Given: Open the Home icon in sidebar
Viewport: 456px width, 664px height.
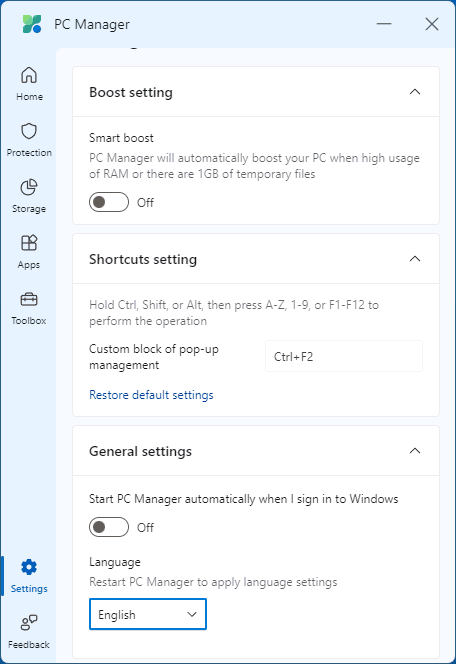Looking at the screenshot, I should pos(29,75).
